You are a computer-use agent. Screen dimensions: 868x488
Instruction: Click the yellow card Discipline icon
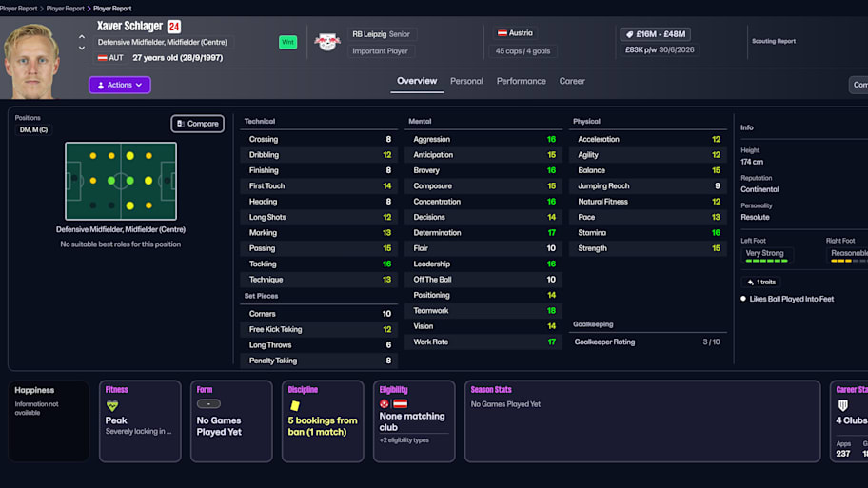[295, 405]
